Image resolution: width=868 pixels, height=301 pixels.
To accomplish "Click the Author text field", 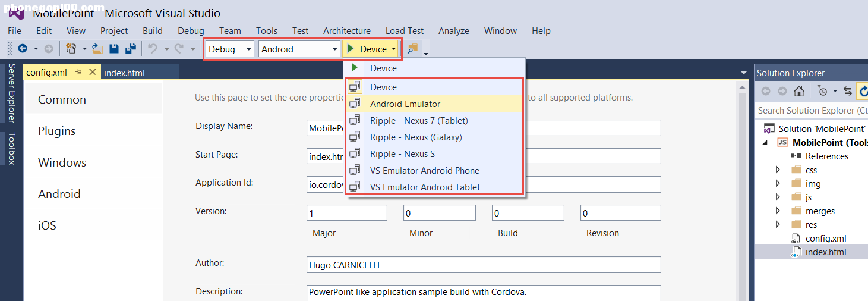I will pyautogui.click(x=484, y=265).
